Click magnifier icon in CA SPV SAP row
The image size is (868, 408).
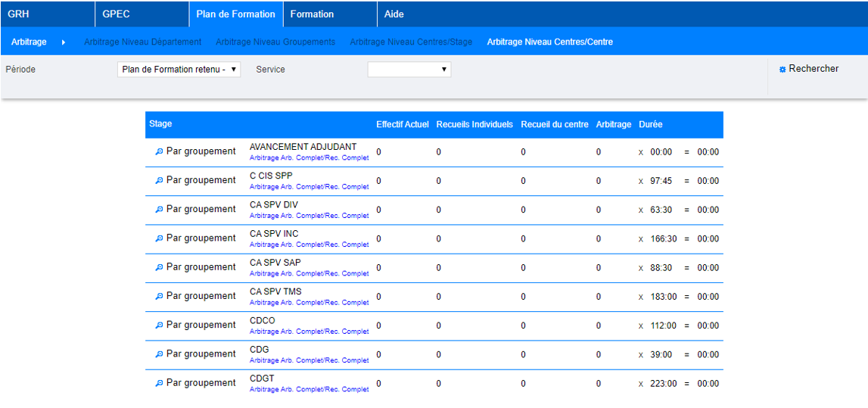[x=159, y=267]
